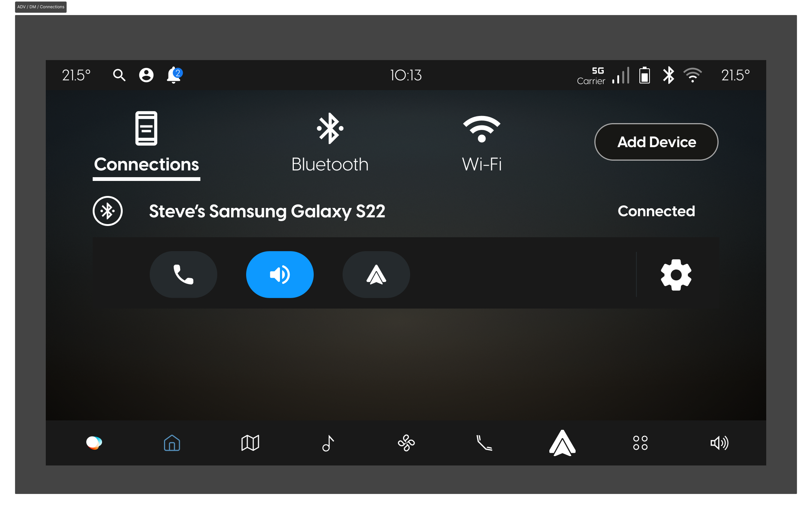Open the all apps grid icon
The width and height of the screenshot is (812, 509).
point(640,443)
